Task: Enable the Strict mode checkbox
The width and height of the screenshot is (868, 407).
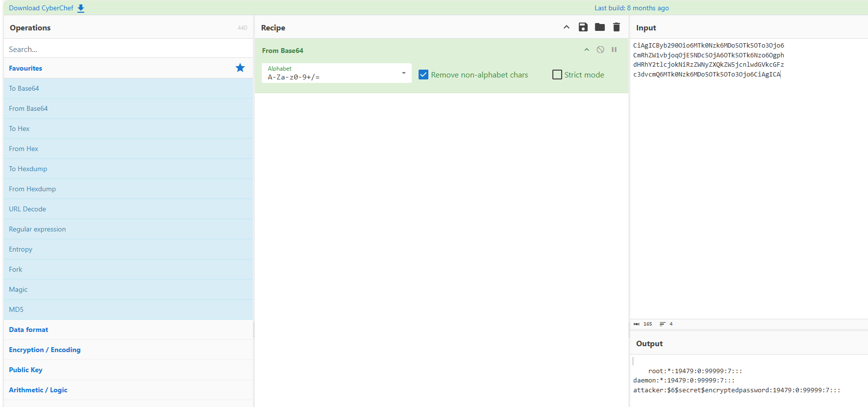Action: (x=557, y=75)
